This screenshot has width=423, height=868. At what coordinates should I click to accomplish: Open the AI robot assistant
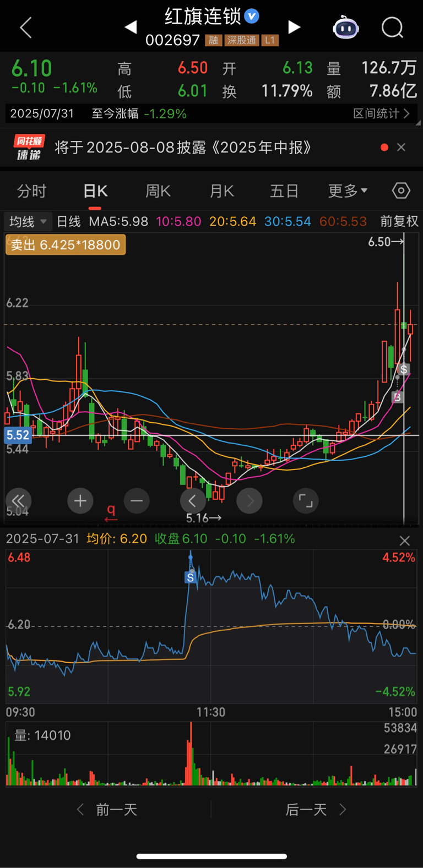pyautogui.click(x=346, y=27)
